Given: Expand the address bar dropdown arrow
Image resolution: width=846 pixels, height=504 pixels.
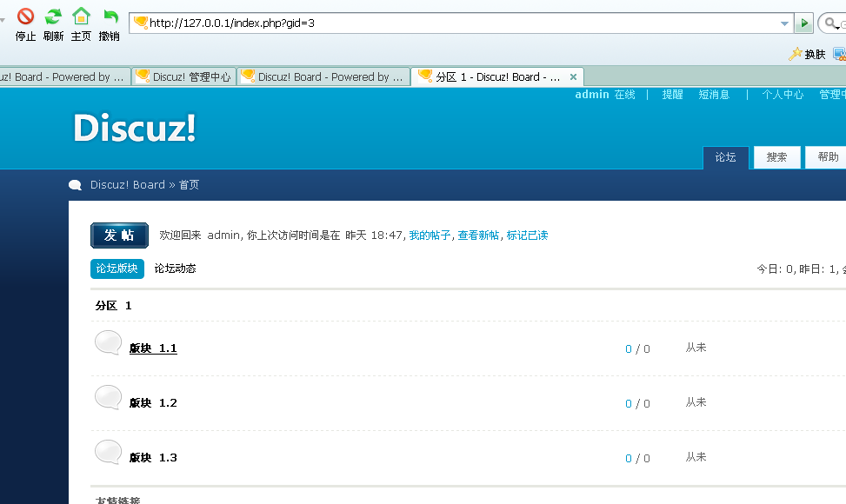Looking at the screenshot, I should (x=784, y=23).
